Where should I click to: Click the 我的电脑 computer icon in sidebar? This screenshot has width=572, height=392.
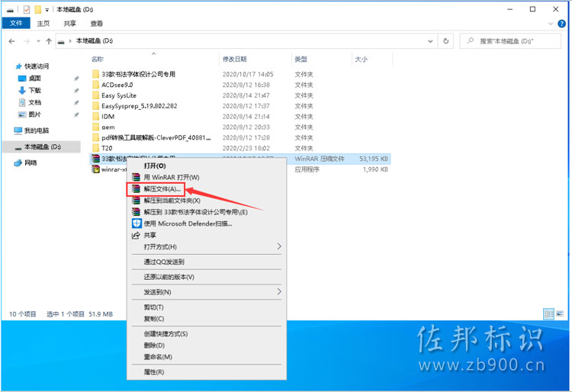(18, 130)
